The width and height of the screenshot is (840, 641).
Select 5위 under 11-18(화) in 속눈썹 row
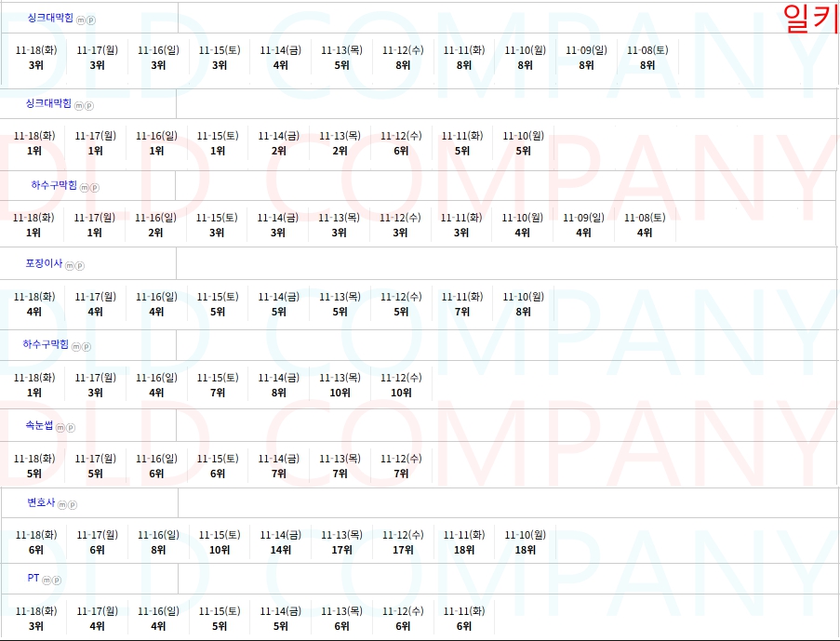(x=34, y=474)
